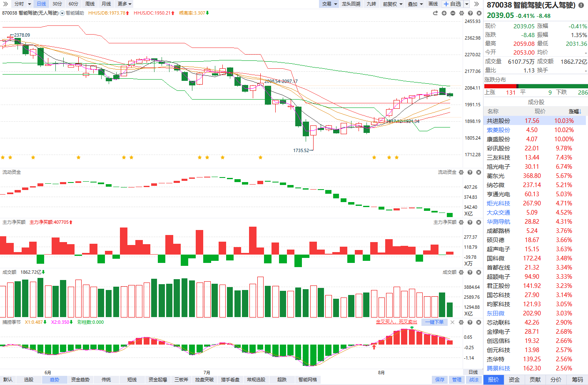Screen dimensions: 588x385
Task: Click the zoom-out minus icon above the K-line chart
Action: [x=453, y=13]
